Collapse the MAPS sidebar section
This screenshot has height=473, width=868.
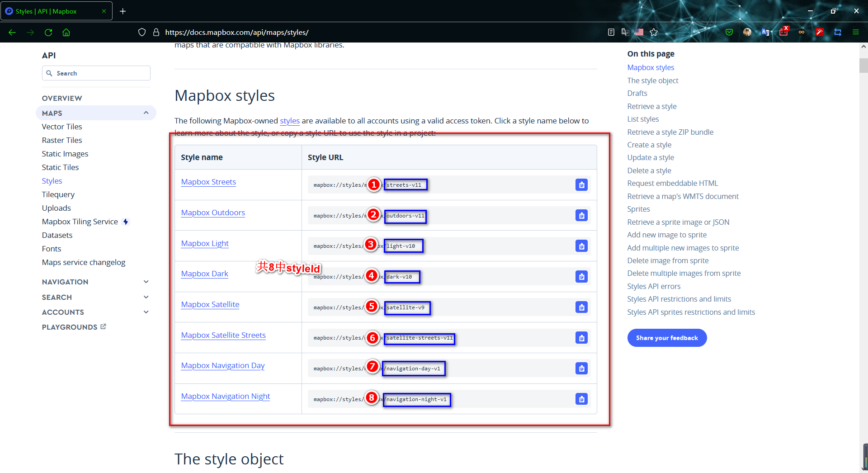(146, 113)
